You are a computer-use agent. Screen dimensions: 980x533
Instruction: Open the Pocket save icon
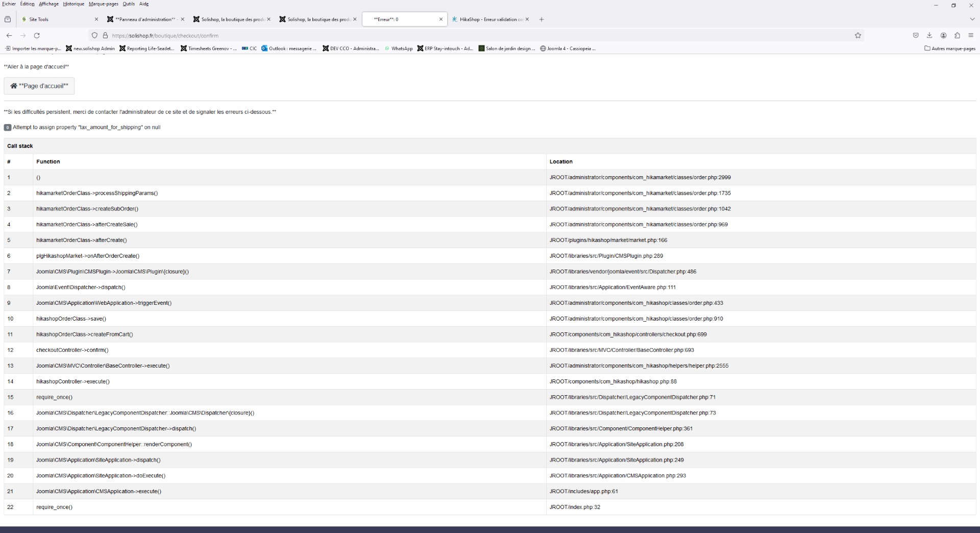[916, 35]
